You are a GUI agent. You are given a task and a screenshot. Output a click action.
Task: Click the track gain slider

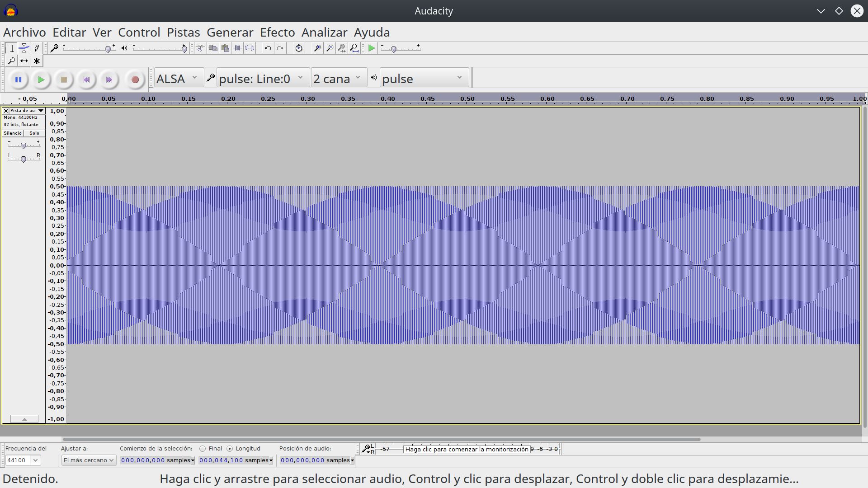(x=24, y=145)
